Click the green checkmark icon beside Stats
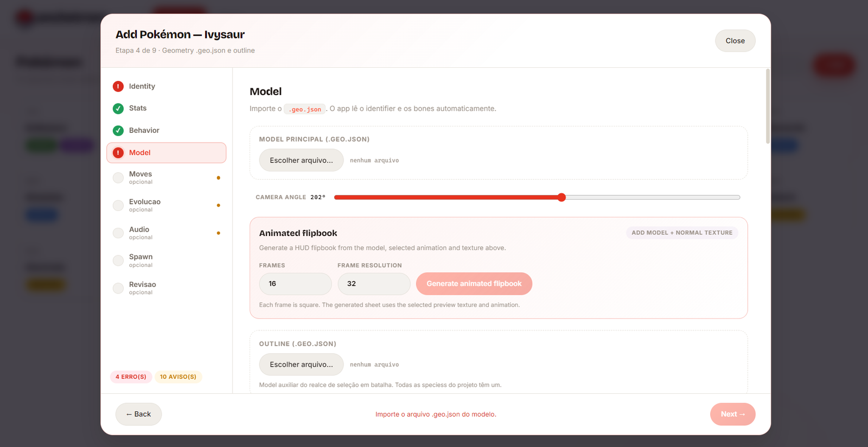868x447 pixels. pos(118,108)
